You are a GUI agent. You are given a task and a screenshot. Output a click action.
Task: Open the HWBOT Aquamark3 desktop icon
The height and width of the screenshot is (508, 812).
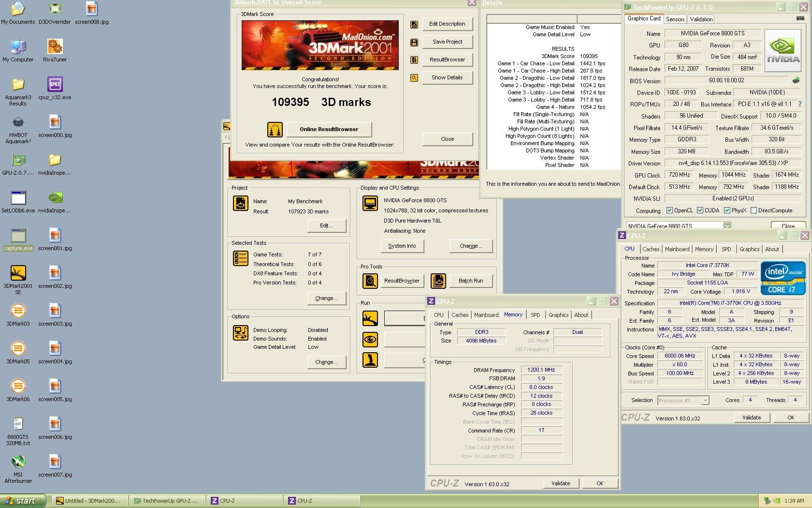(x=18, y=122)
